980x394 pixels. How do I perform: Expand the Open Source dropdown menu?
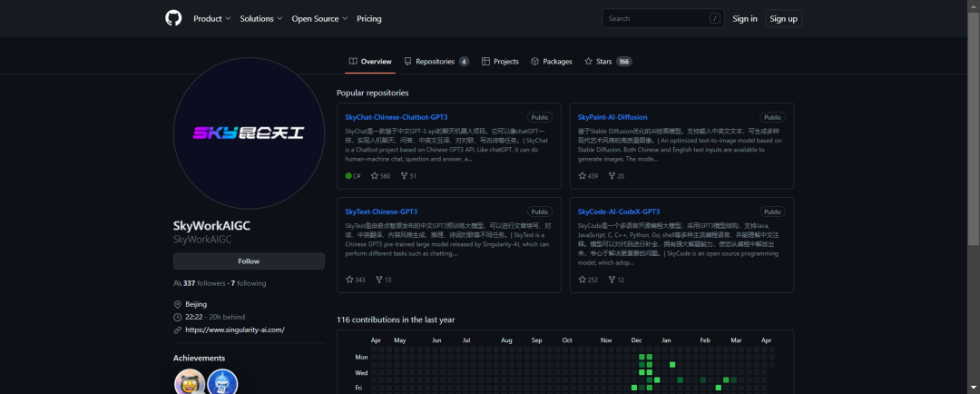click(x=319, y=18)
